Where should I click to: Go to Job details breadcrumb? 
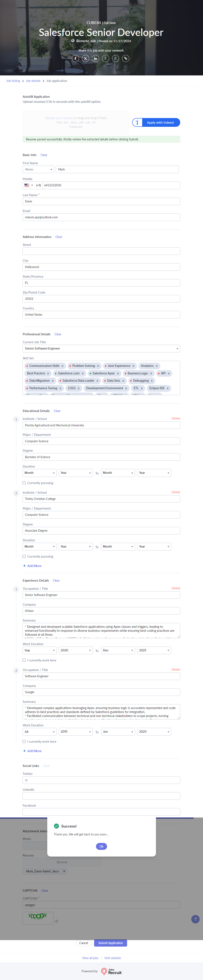tap(33, 81)
